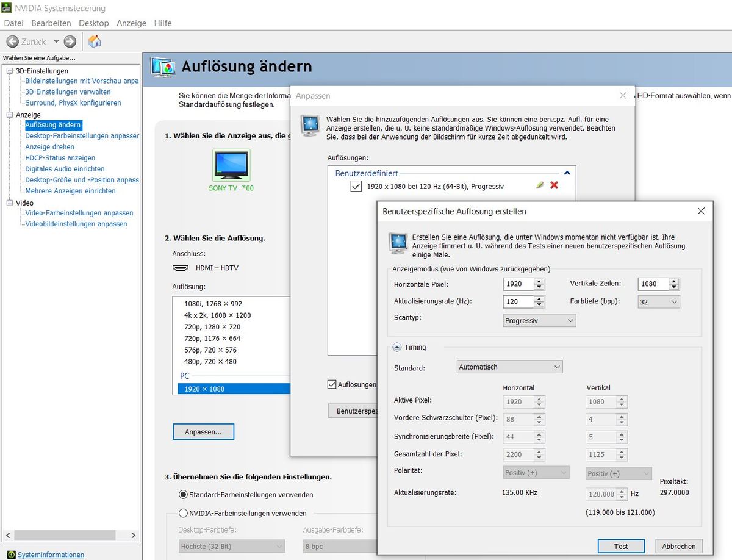Click the Systeminformationen icon at bottom left
Screen dimensions: 732x560
10,555
